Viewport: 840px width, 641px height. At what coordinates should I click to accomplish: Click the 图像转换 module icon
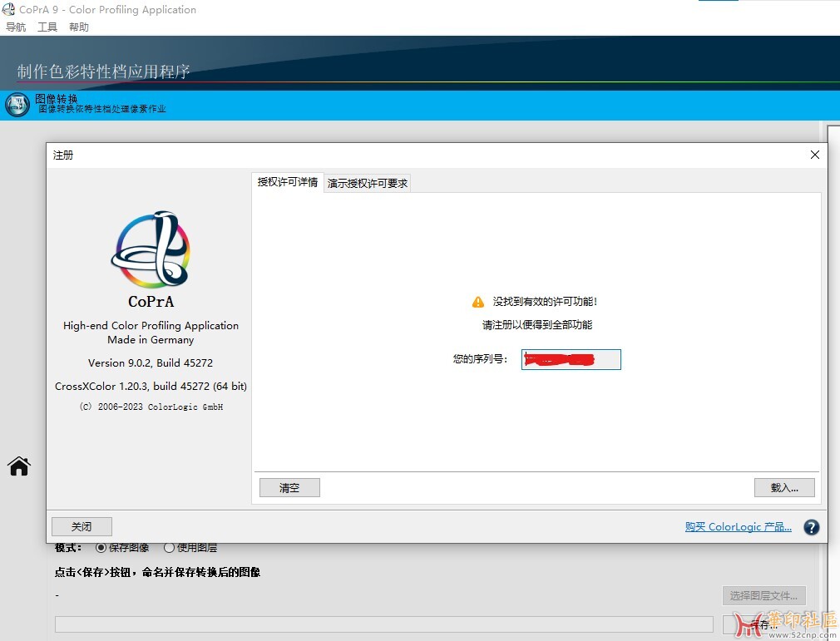coord(17,105)
